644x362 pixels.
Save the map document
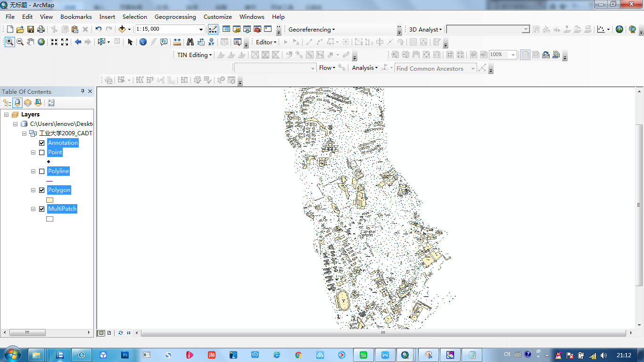pyautogui.click(x=30, y=29)
